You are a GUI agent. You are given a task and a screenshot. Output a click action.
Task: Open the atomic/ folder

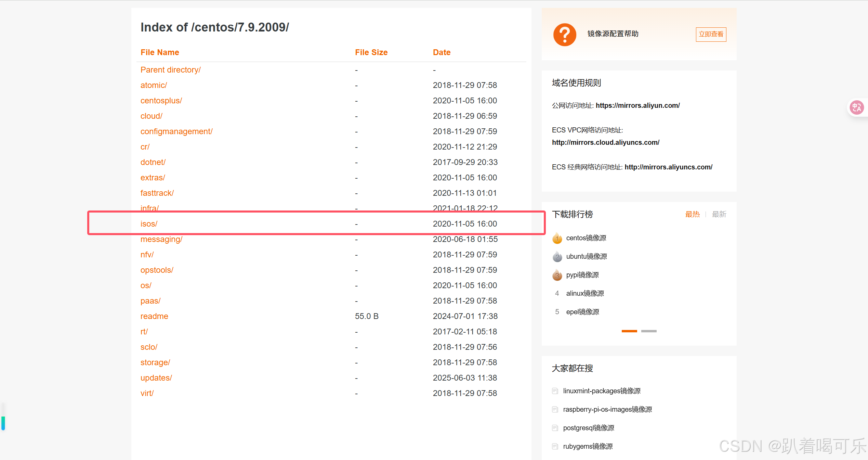coord(154,85)
